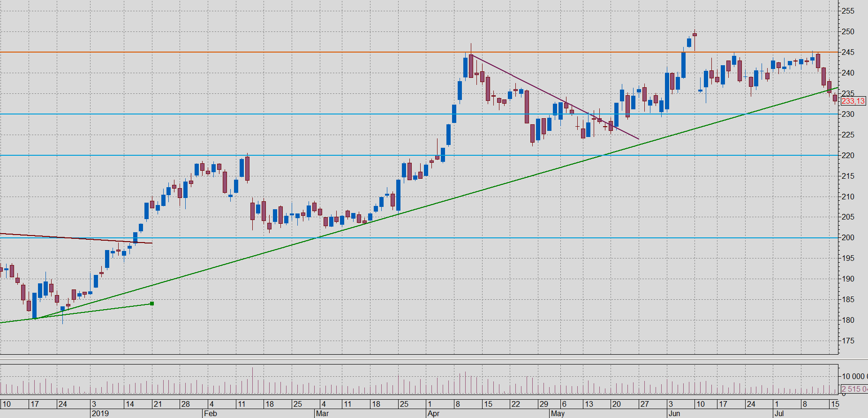Screen dimensions: 868x418
Task: Click the 240 price axis label
Action: [848, 73]
